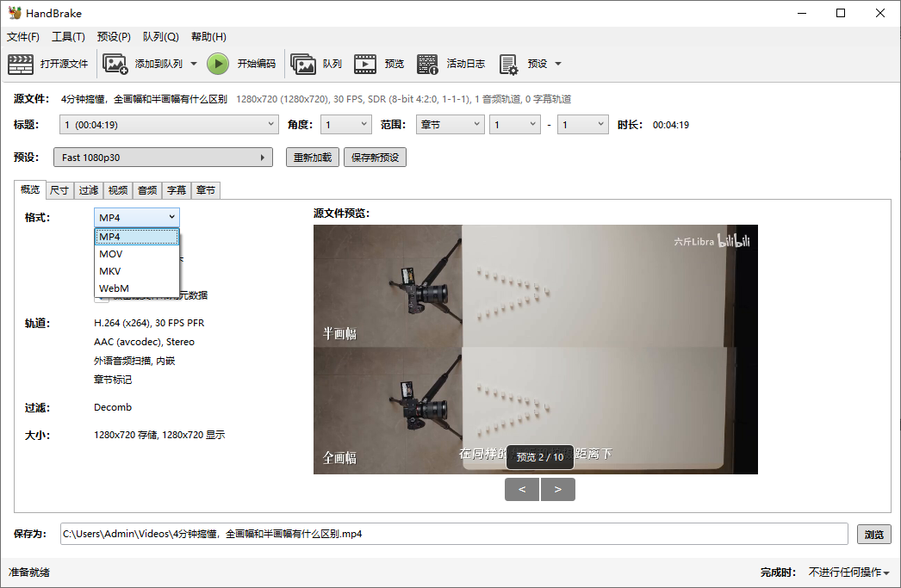Select MKV in the format list
This screenshot has height=588, width=901.
point(137,271)
